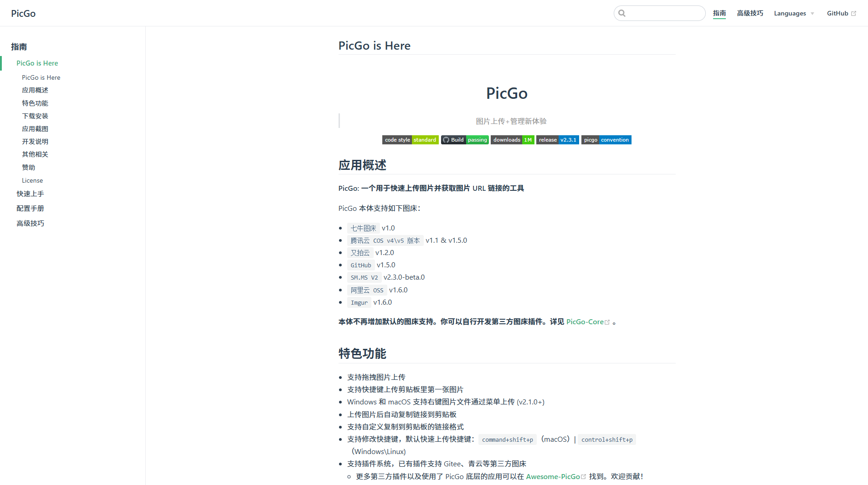Go to License sidebar section

(32, 180)
